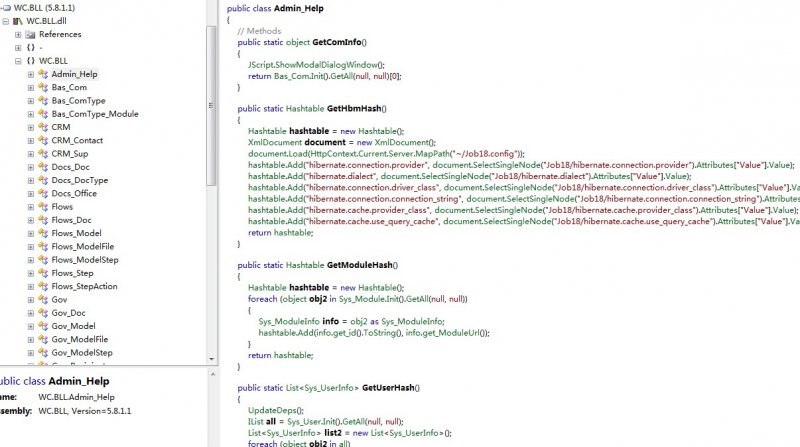Click the Bas_ComType_Module class icon
The image size is (800, 447).
[43, 114]
